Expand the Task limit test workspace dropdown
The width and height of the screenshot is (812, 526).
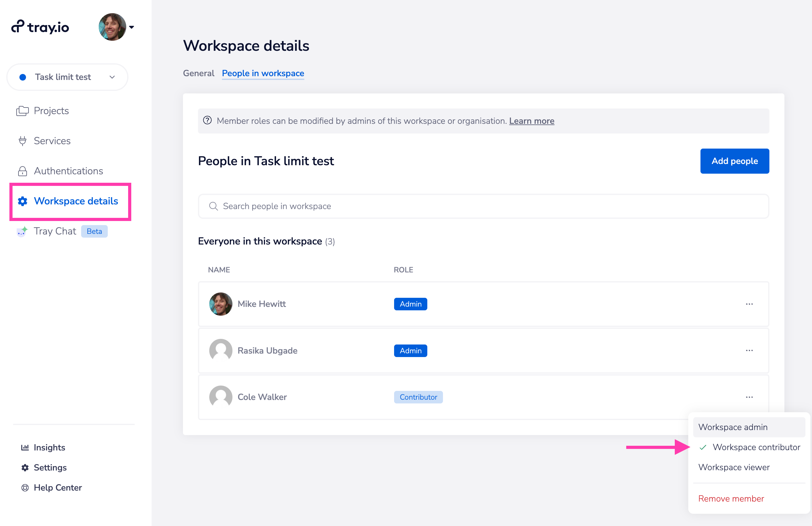(67, 77)
